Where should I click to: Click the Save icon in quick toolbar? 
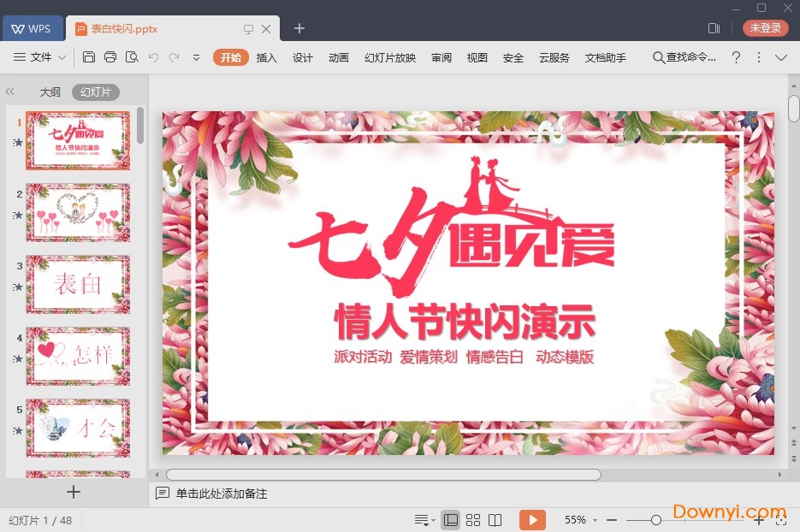[x=89, y=57]
